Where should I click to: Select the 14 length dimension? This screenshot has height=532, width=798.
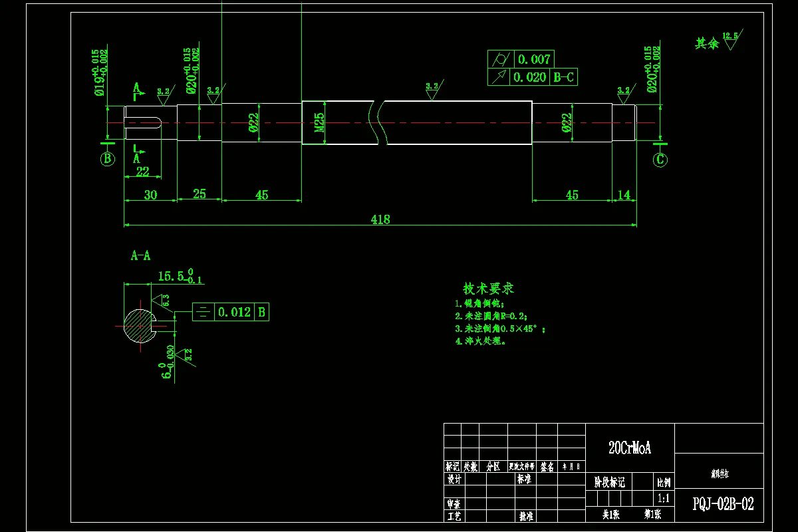624,194
